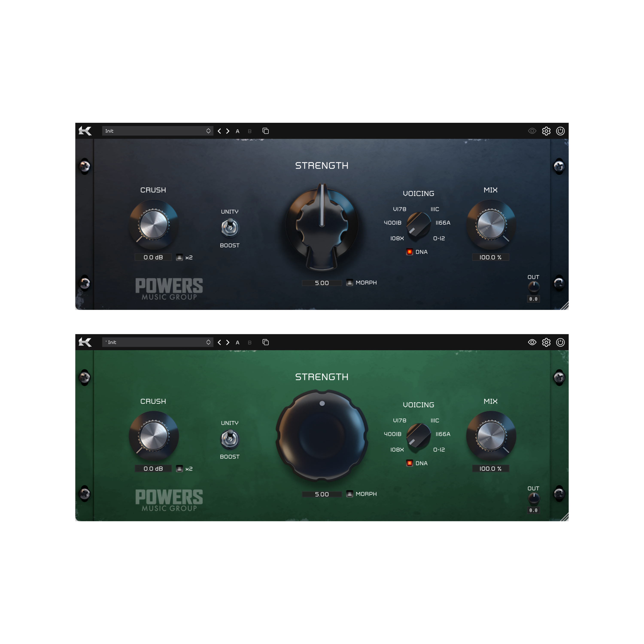Enable MORPH toggle in green plugin
The image size is (644, 644).
(349, 494)
